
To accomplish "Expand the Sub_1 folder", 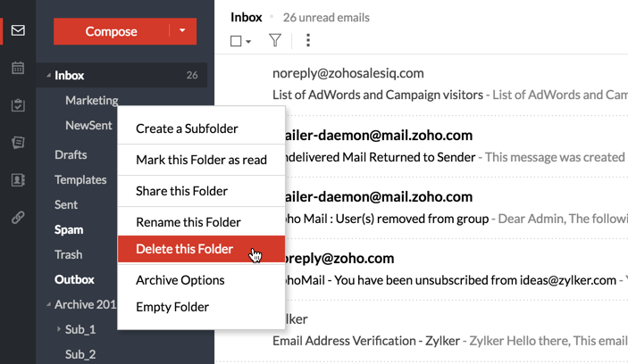I will (x=60, y=329).
